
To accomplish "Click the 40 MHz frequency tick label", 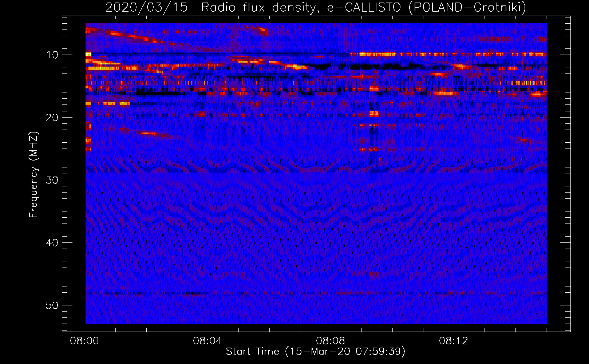I will 52,243.
